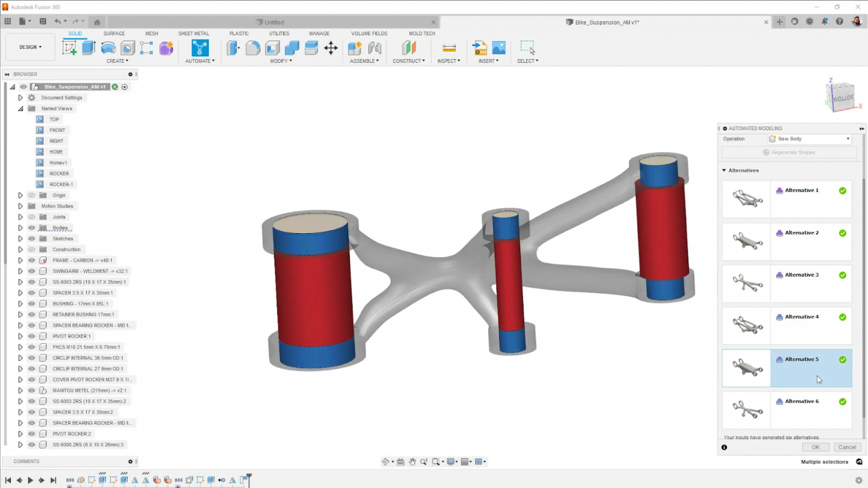Click the Automated Modeling icon

click(x=200, y=48)
